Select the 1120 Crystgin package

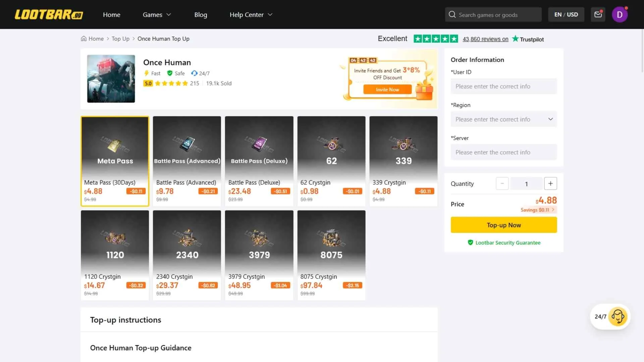tap(115, 255)
